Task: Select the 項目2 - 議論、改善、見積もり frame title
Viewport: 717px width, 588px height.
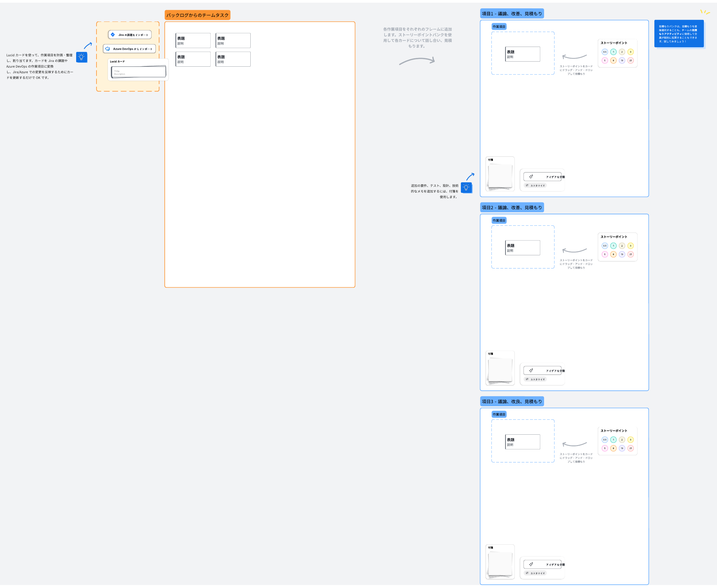Action: [x=511, y=208]
